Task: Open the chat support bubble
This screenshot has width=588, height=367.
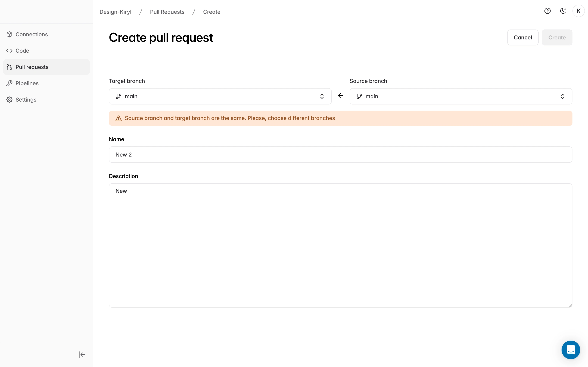Action: click(x=570, y=350)
